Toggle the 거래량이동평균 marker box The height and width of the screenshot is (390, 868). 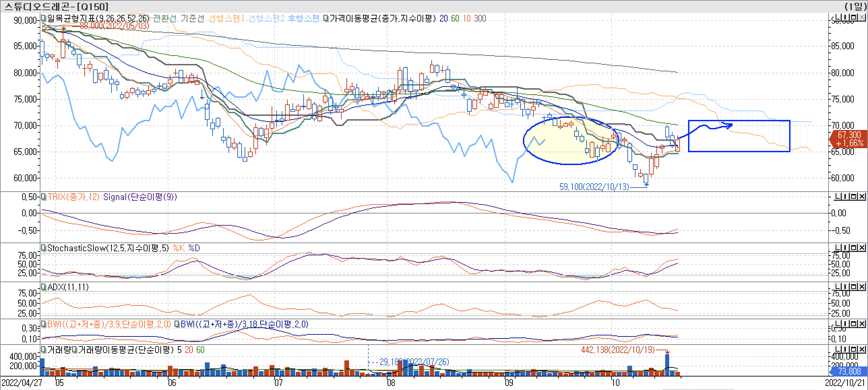click(x=74, y=350)
